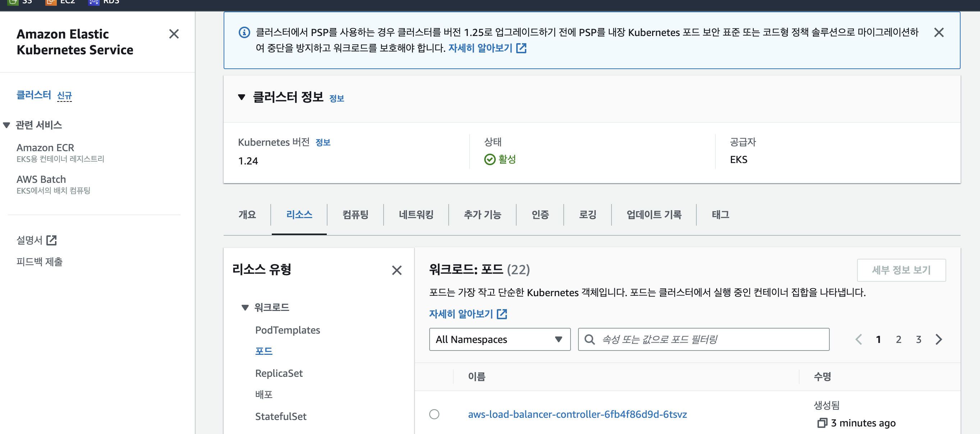The width and height of the screenshot is (980, 434).
Task: Click the copy icon beside 3 minutes ago
Action: click(822, 422)
